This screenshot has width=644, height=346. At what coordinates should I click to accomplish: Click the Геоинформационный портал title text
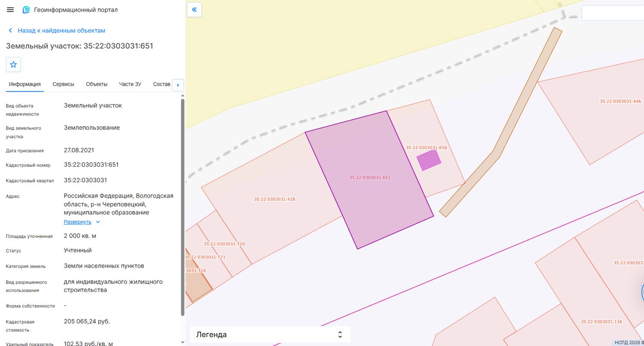[x=76, y=9]
